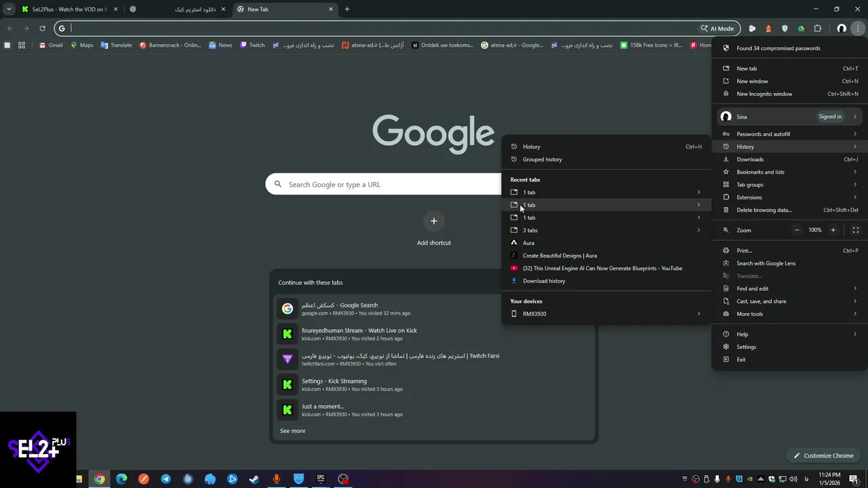Open the Extensions puzzle icon in the toolbar
868x488 pixels.
coord(817,28)
